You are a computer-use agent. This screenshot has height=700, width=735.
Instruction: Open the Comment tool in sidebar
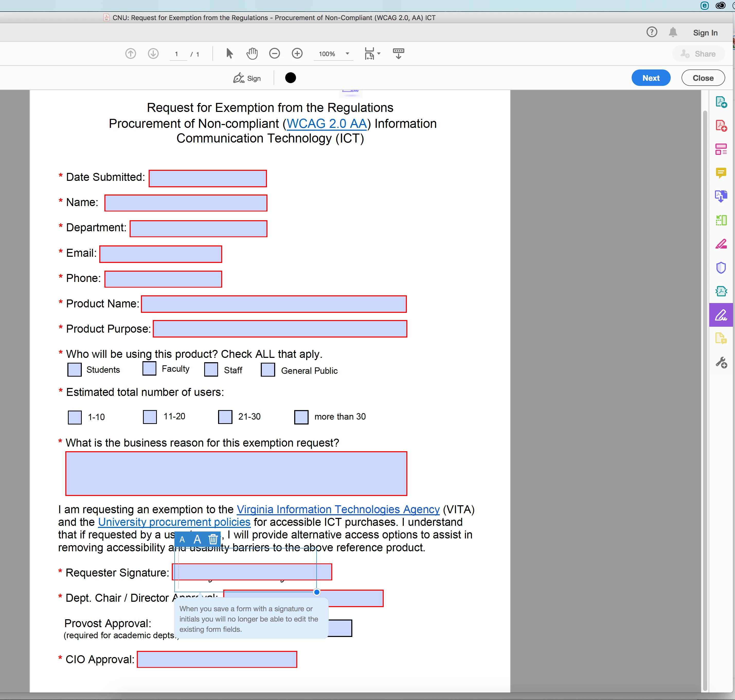pos(720,173)
